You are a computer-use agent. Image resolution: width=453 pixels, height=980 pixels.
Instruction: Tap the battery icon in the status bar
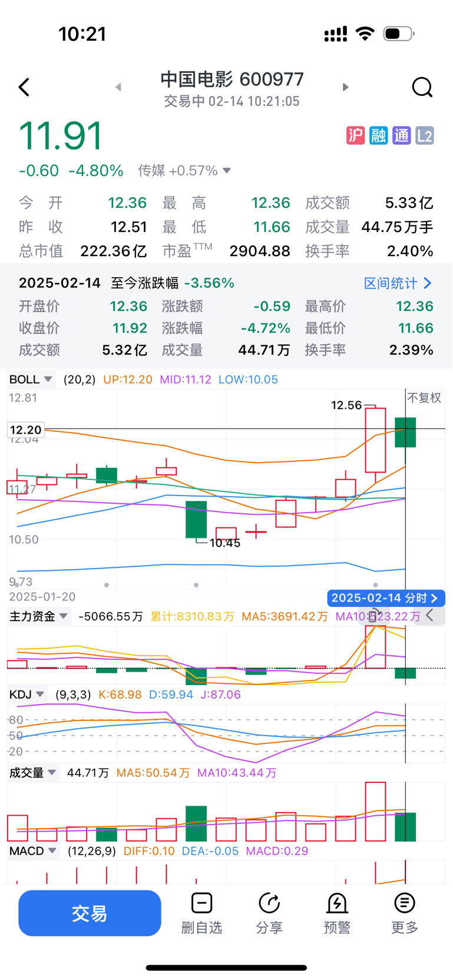click(x=399, y=34)
